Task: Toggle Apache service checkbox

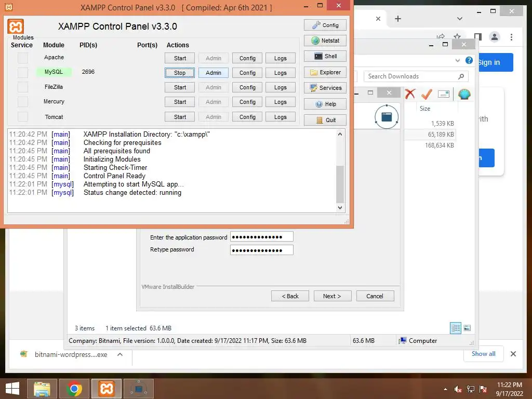Action: [x=23, y=58]
